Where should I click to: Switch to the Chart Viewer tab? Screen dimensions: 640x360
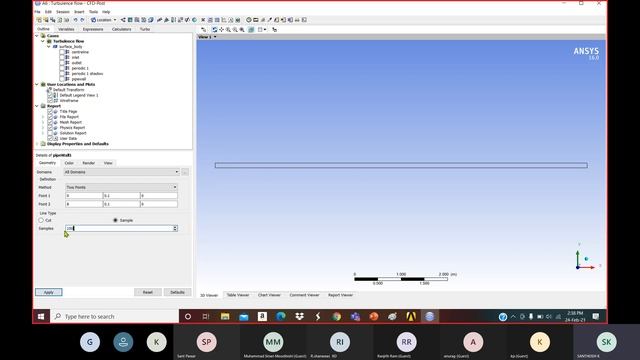[269, 295]
